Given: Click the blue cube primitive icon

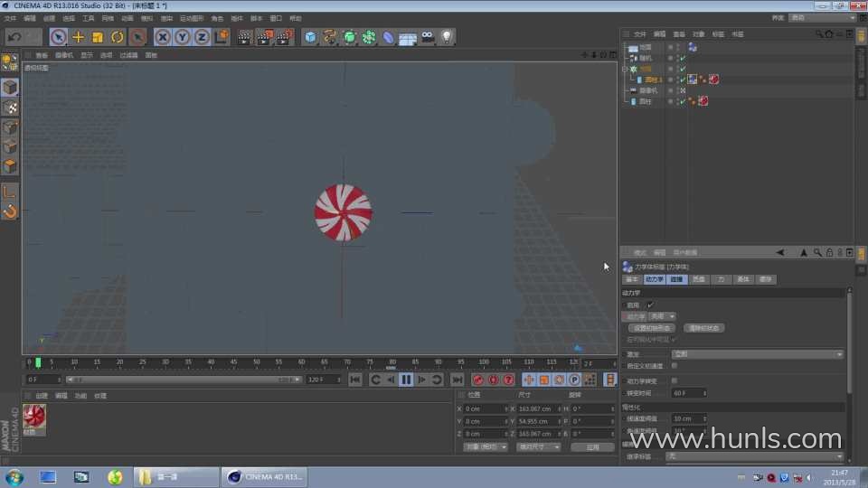Looking at the screenshot, I should click(310, 37).
